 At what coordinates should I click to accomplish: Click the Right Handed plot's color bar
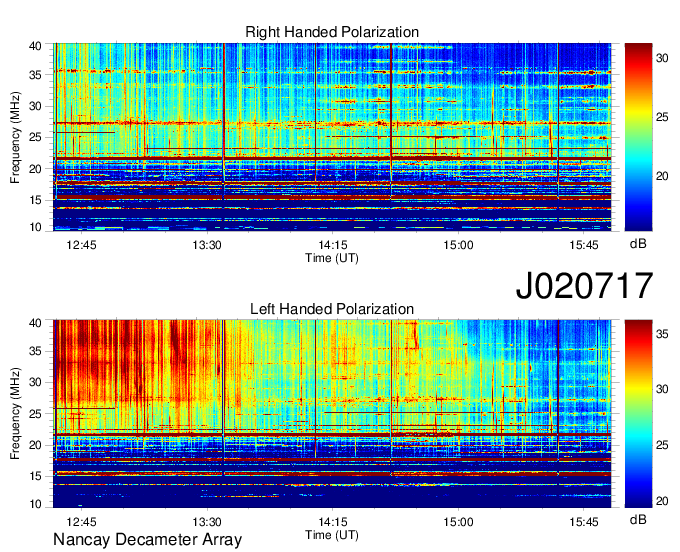pyautogui.click(x=638, y=137)
